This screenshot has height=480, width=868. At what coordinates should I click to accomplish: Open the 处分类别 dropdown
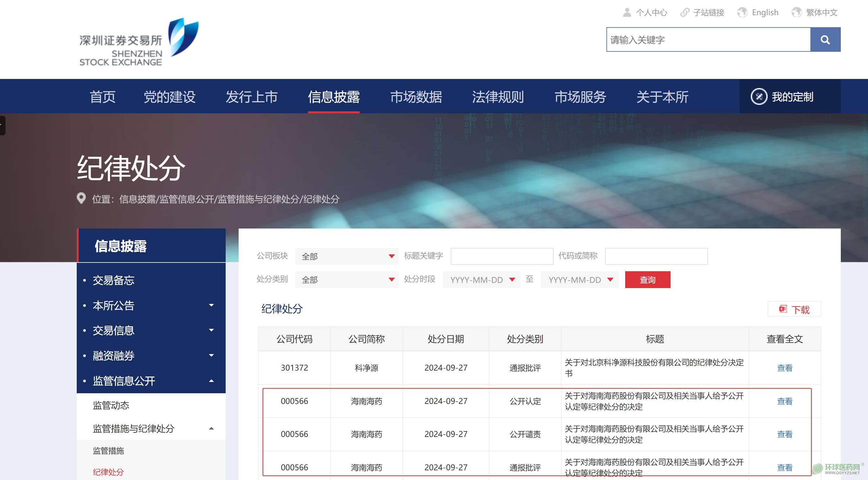[346, 280]
